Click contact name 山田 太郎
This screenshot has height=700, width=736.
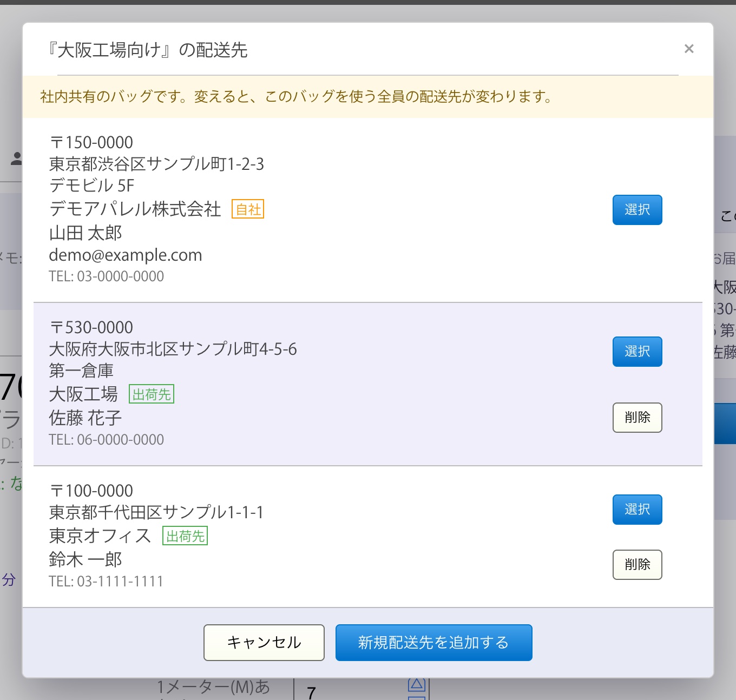click(86, 233)
